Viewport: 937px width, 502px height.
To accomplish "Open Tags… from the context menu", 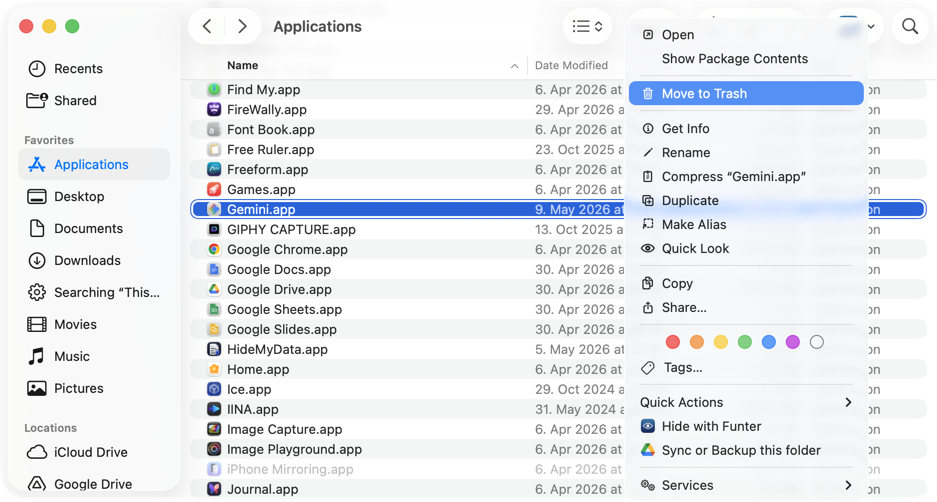I will point(746,368).
